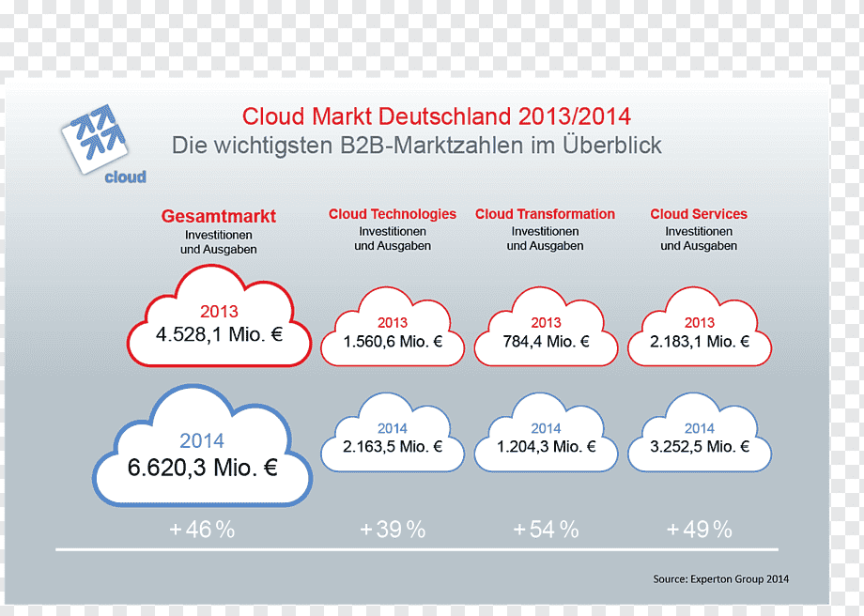Click the Cloud Services 2014 blue cloud
Viewport: 864px width, 616px height.
pyautogui.click(x=700, y=433)
